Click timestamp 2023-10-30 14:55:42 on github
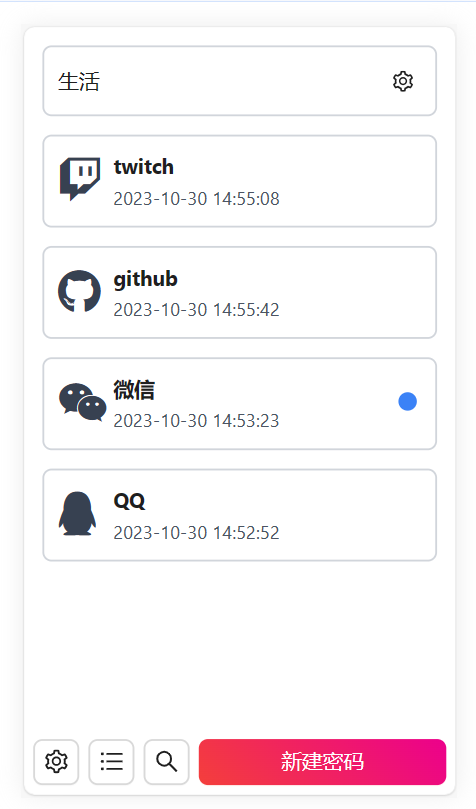This screenshot has width=476, height=809. [x=196, y=310]
